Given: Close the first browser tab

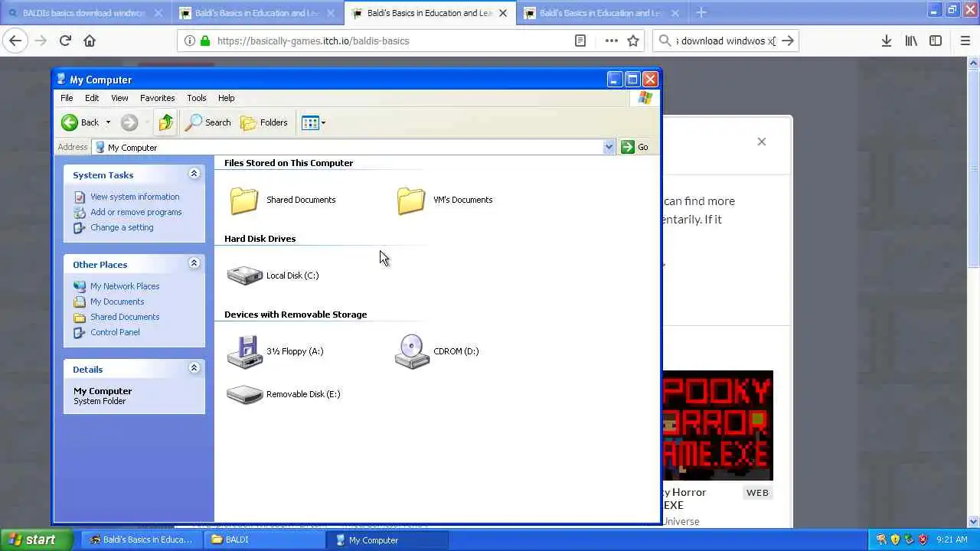Looking at the screenshot, I should tap(158, 13).
